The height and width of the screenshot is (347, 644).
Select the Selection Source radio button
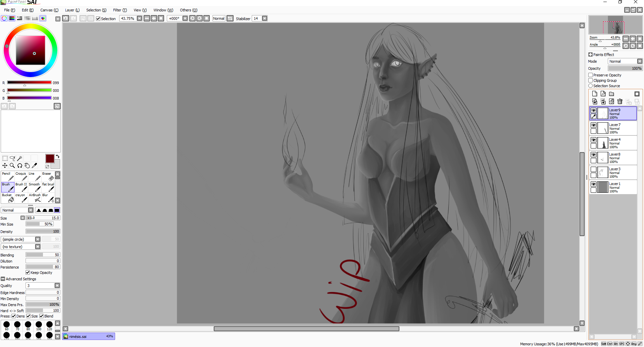pyautogui.click(x=591, y=85)
